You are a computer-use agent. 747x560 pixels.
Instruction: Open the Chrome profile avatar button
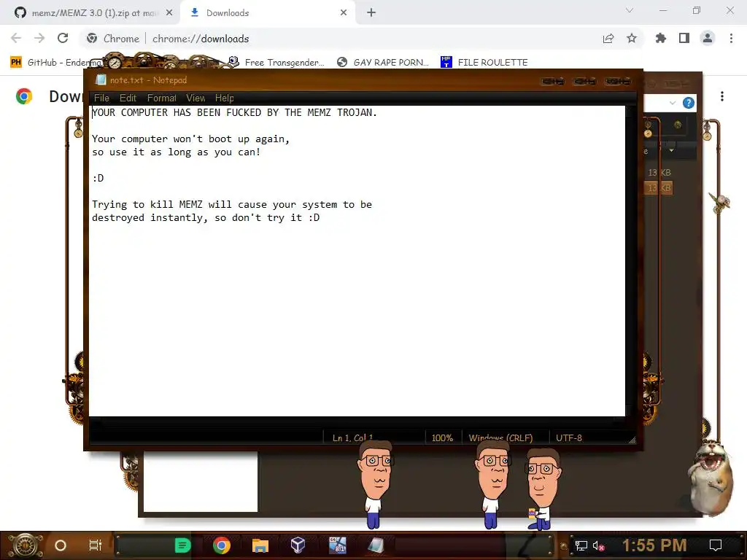(708, 38)
